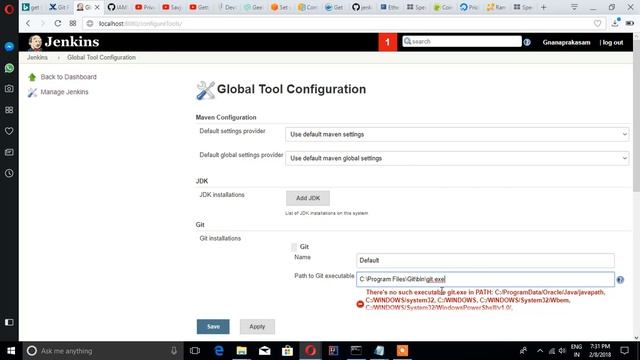640x360 pixels.
Task: Open browsing history clock in sidebar
Action: pyautogui.click(x=9, y=173)
